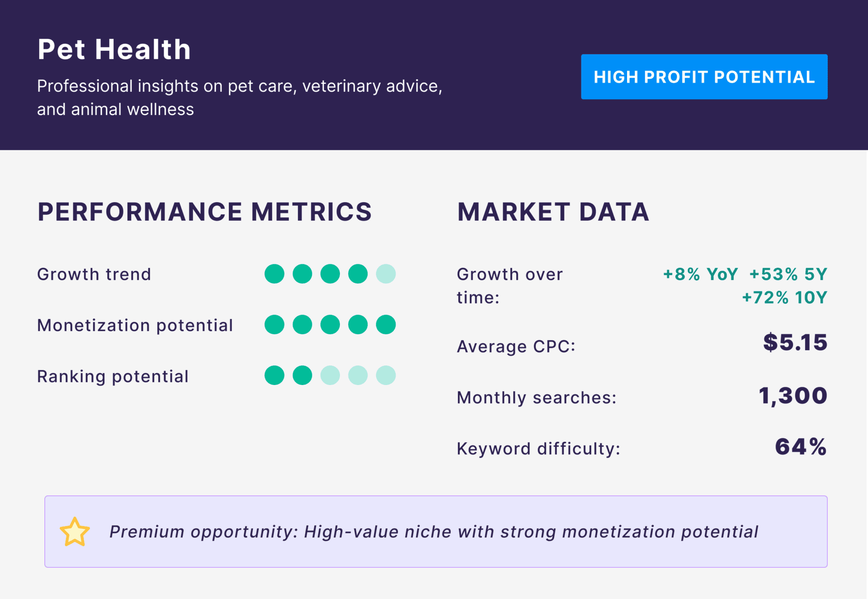Click the last Ranking potential dot
This screenshot has width=868, height=599.
(386, 376)
